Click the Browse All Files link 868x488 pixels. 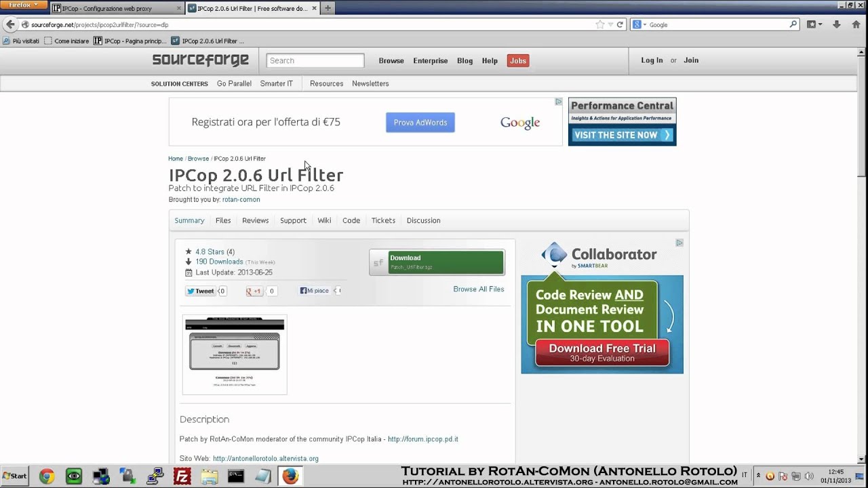pyautogui.click(x=479, y=289)
